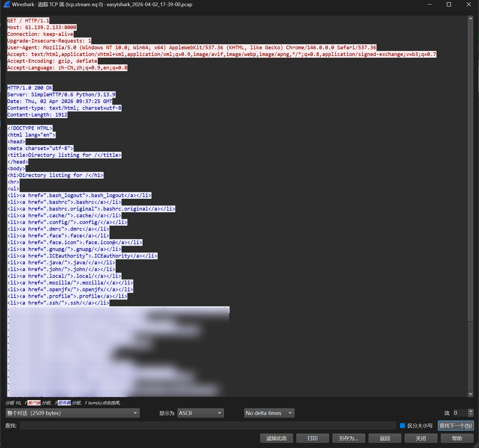Toggle the 区分大小写 case-sensitive checkbox
The image size is (479, 448).
click(403, 426)
